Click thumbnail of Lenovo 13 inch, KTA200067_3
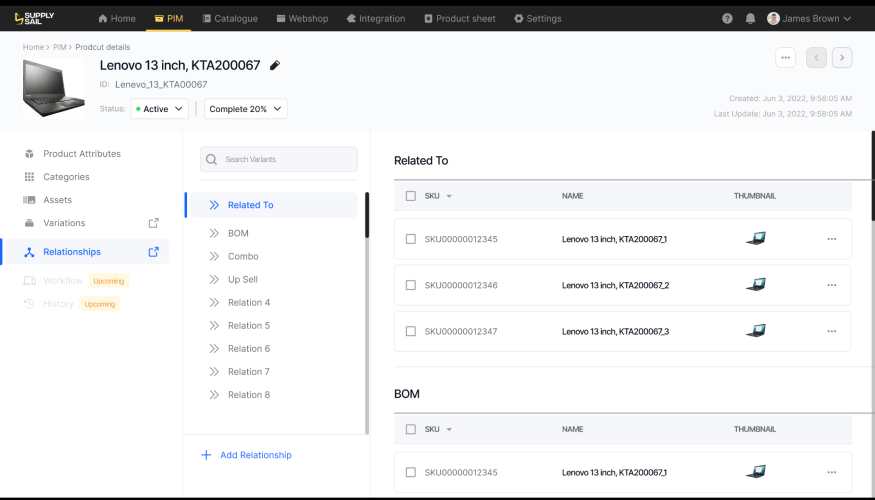Viewport: 875px width, 500px height. 756,331
